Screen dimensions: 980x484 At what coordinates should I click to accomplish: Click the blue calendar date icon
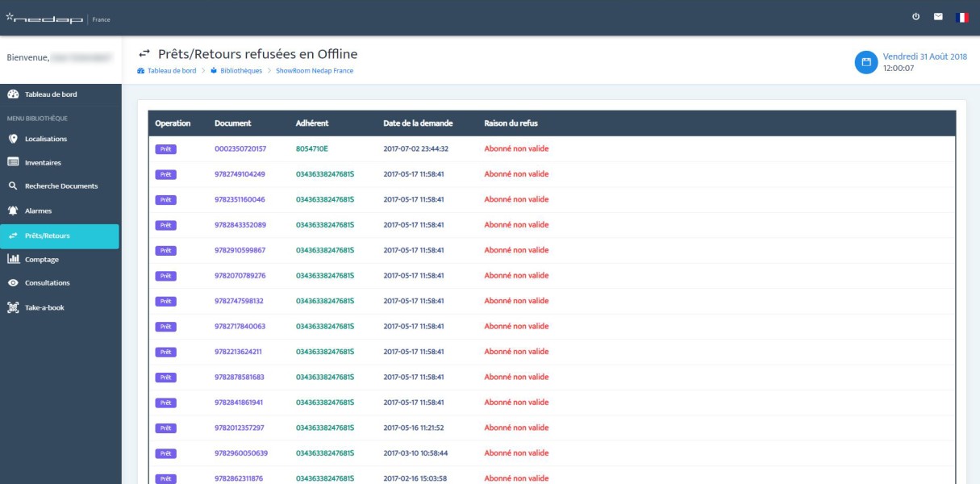(x=866, y=62)
